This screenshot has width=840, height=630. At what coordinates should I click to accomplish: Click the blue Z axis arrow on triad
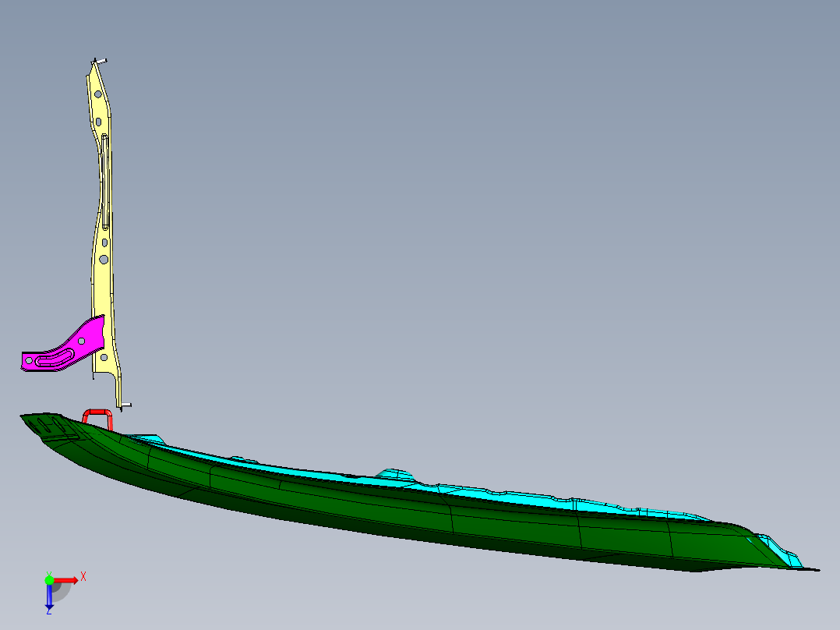click(x=49, y=596)
